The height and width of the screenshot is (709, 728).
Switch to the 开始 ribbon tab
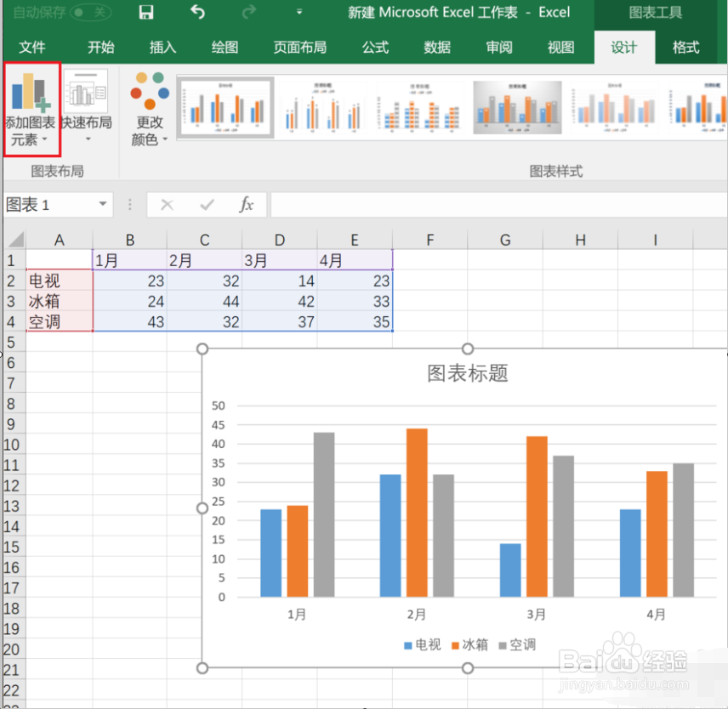tap(100, 47)
